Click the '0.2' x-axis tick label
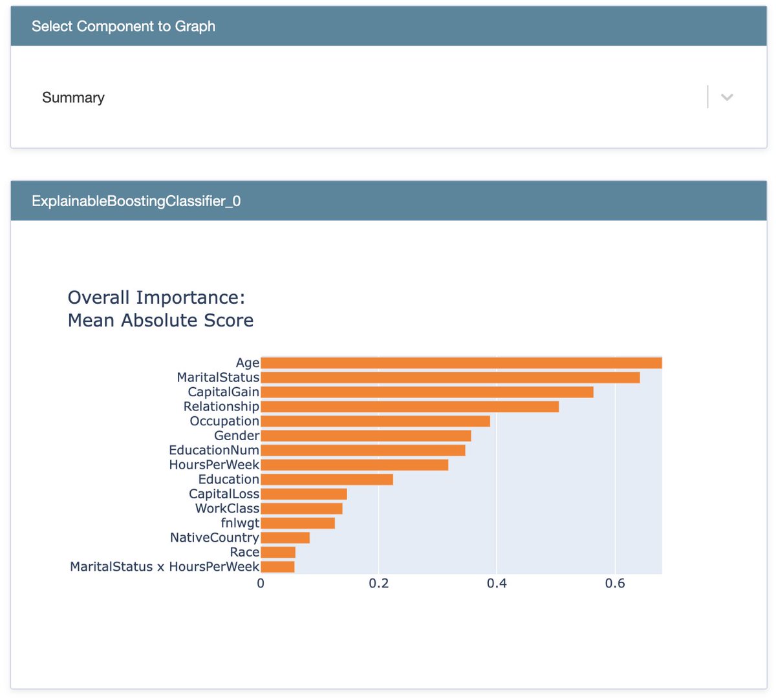Screen dimensions: 776x700 pos(378,584)
